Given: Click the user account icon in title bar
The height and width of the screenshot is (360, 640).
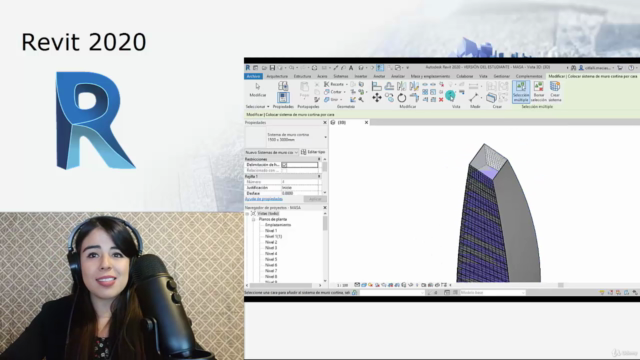Looking at the screenshot, I should pyautogui.click(x=581, y=68).
